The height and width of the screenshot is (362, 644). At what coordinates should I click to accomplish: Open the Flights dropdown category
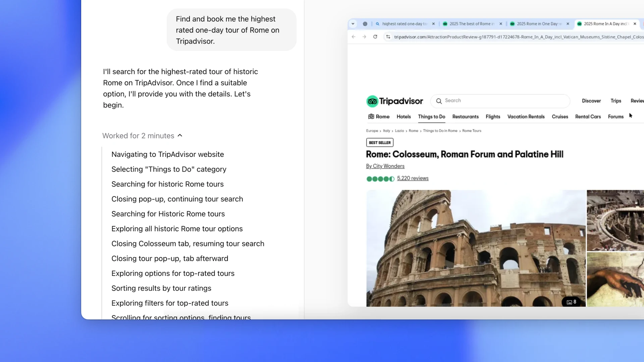click(x=492, y=117)
